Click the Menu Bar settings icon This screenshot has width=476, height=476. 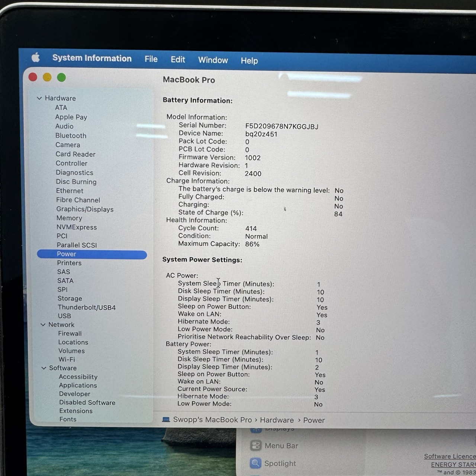[x=256, y=445]
